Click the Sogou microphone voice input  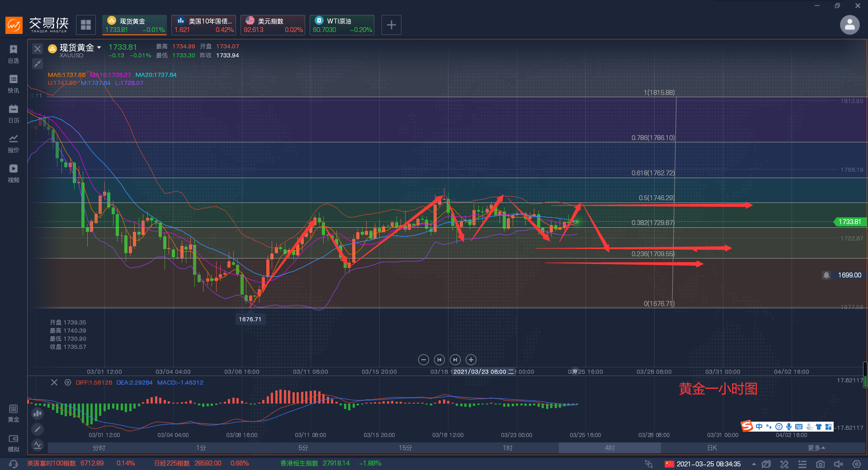788,427
